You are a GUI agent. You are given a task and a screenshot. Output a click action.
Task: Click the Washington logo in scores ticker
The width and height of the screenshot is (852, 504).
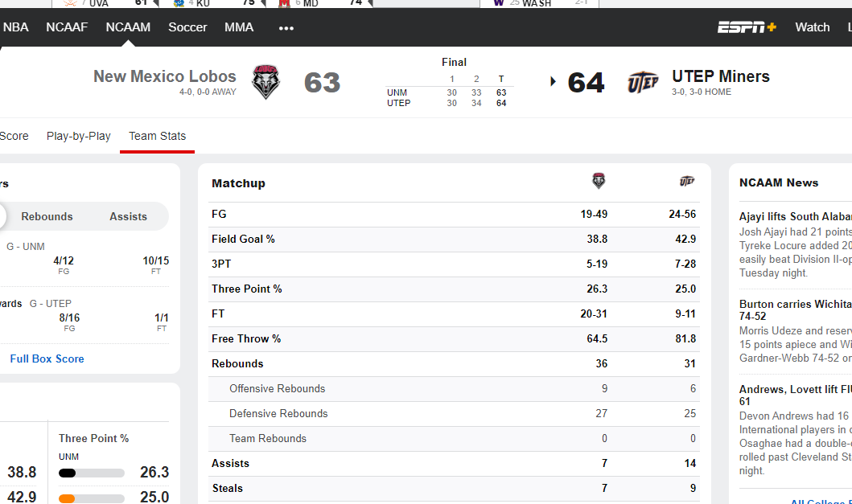click(x=499, y=2)
